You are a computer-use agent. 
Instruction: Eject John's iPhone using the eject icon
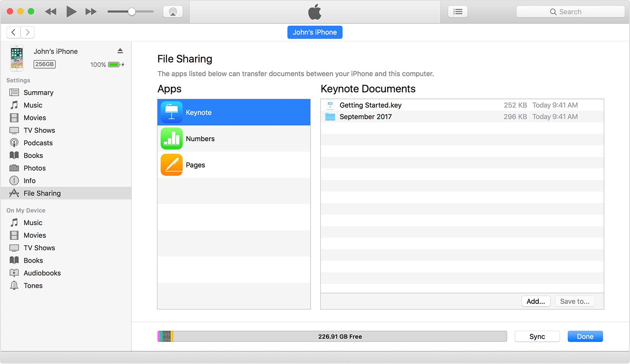[120, 50]
